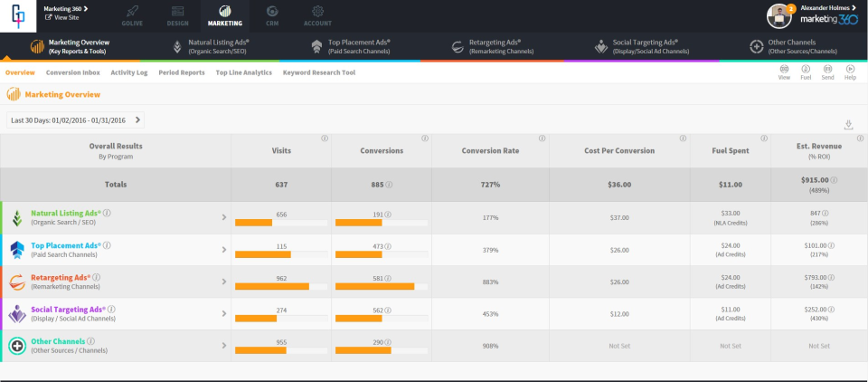Click the Alexander Holmes account name
Viewport: 868px width, 382px height.
click(826, 7)
